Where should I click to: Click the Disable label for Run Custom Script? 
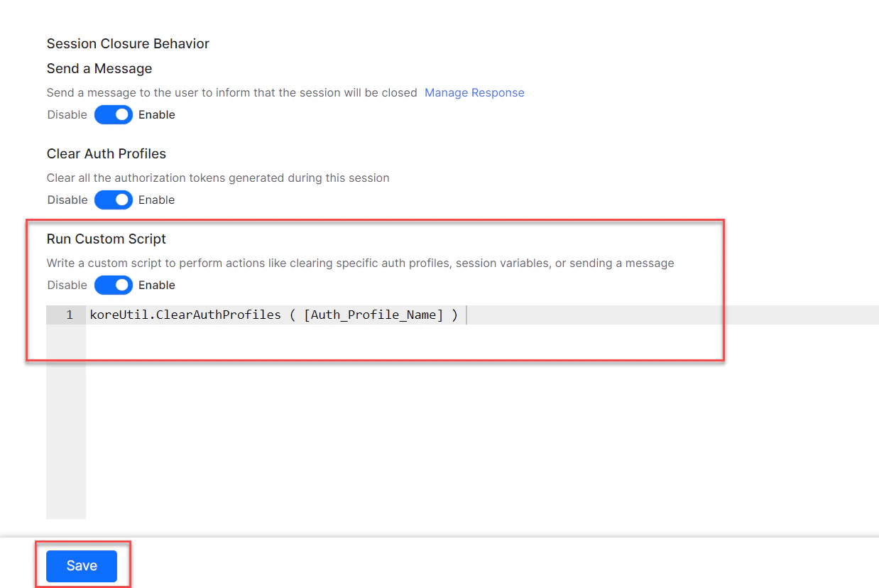[x=67, y=285]
